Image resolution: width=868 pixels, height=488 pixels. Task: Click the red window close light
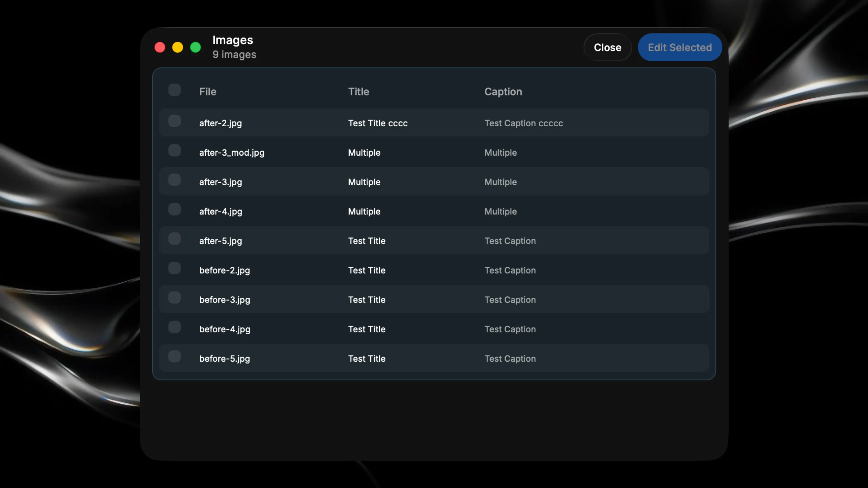(x=160, y=47)
